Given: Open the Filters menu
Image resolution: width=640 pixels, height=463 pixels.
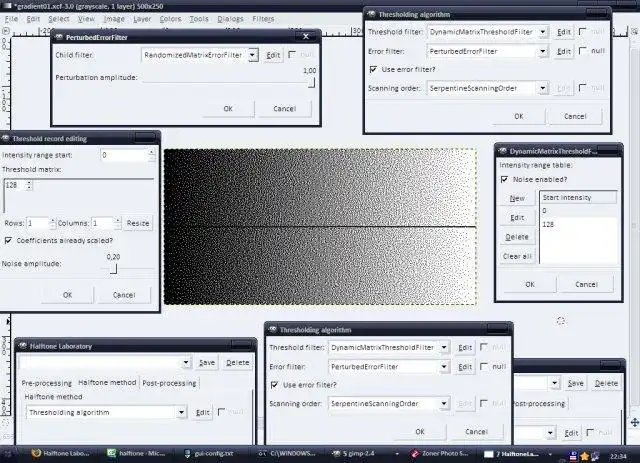Looking at the screenshot, I should [263, 19].
